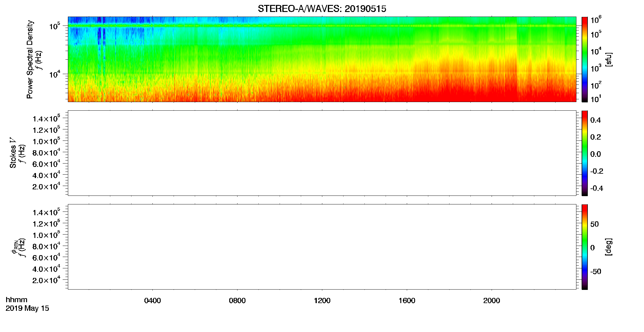Screen dimensions: 644x332
Task: Click the Stokes V color bar
Action: [x=585, y=153]
